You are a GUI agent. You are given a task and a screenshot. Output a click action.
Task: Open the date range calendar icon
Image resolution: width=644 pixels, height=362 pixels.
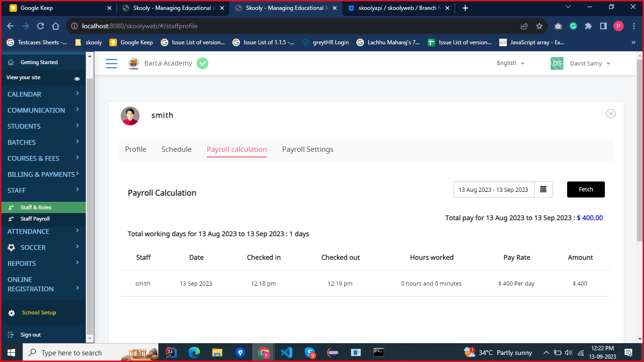tap(543, 189)
